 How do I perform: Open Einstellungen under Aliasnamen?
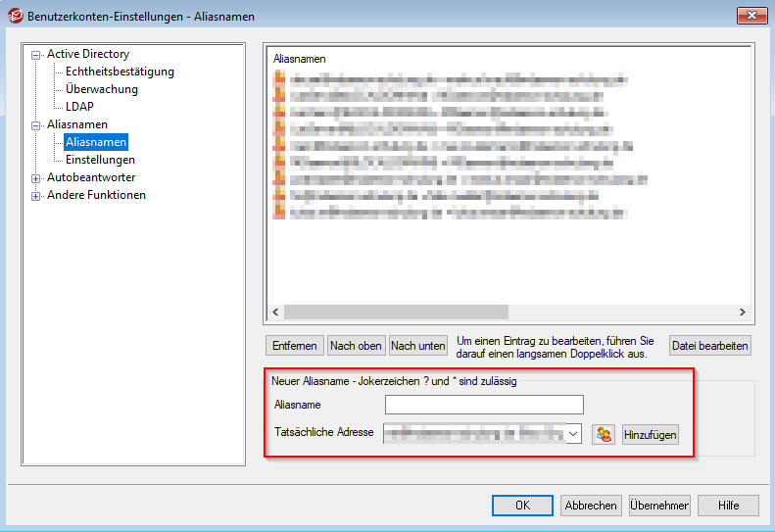click(100, 160)
